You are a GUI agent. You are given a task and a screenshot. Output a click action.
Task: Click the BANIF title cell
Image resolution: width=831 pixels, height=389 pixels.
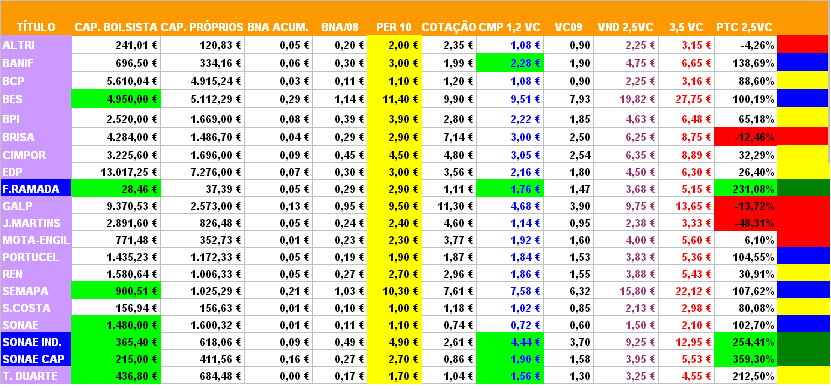click(36, 63)
